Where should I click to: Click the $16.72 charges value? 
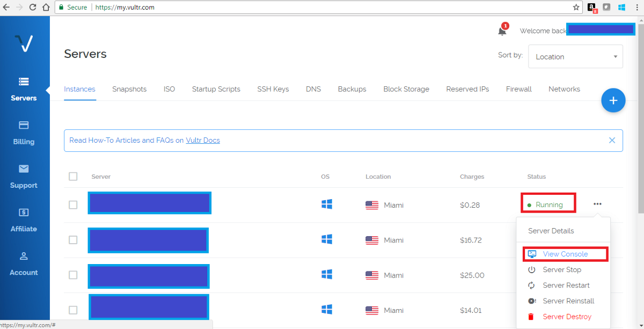(x=471, y=240)
